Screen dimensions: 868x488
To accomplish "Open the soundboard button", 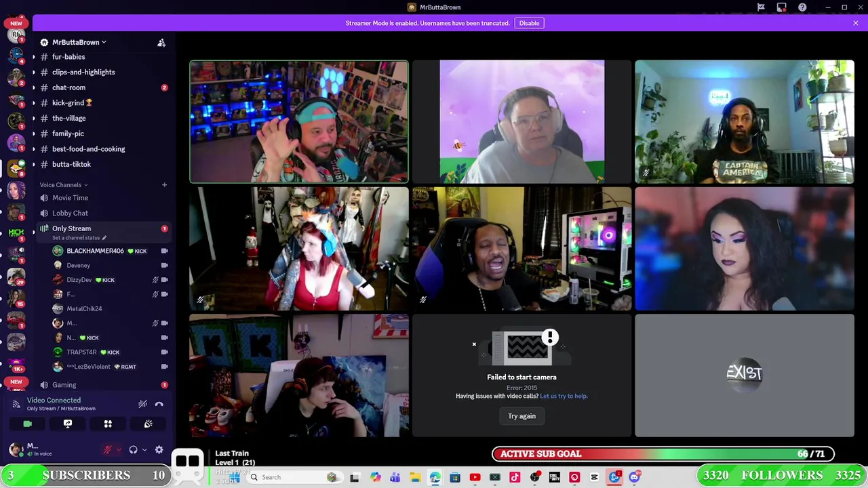I will 148,424.
